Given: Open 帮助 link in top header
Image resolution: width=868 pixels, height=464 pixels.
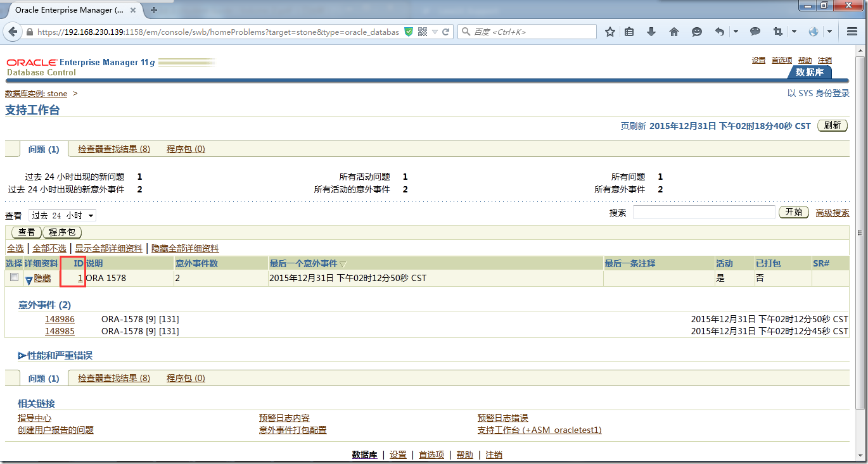Looking at the screenshot, I should coord(805,61).
